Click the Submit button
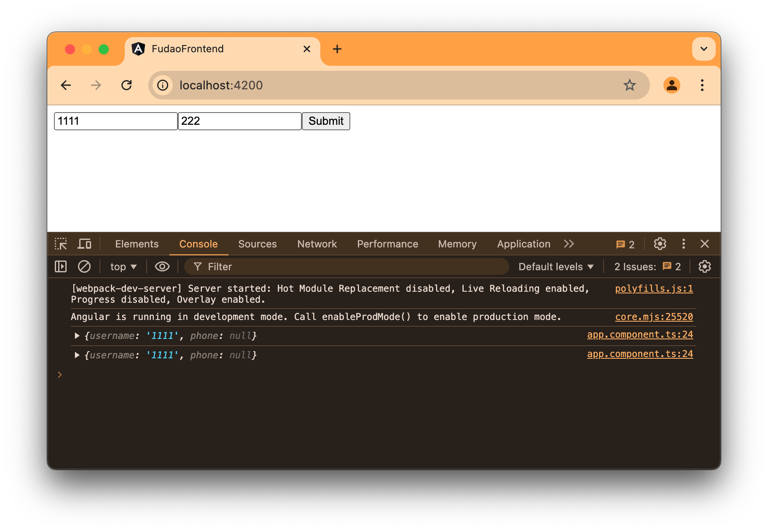Viewport: 768px width, 532px height. coord(325,121)
